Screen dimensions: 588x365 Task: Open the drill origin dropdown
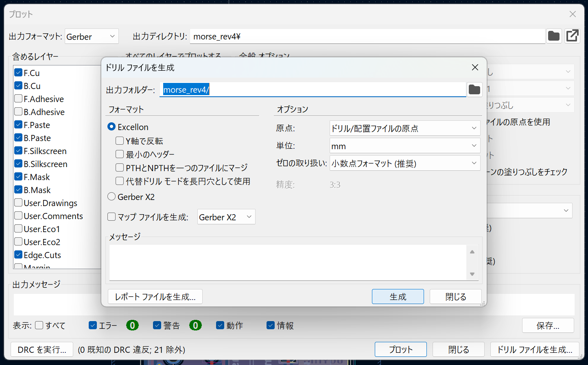[x=404, y=128]
